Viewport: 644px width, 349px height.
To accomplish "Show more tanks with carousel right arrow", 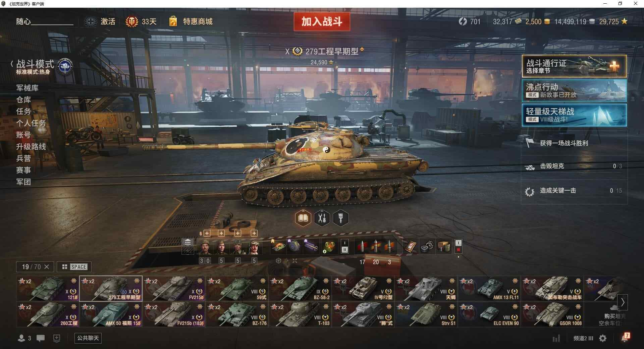I will click(x=623, y=302).
